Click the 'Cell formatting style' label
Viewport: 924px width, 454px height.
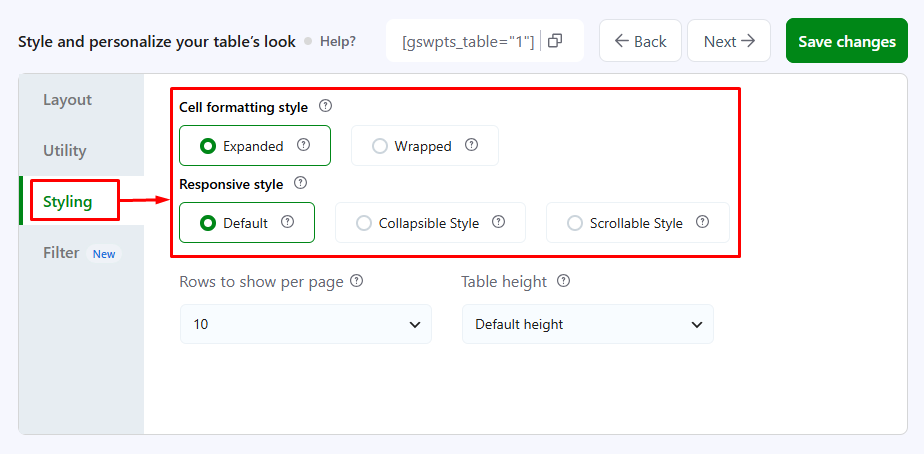pos(243,107)
